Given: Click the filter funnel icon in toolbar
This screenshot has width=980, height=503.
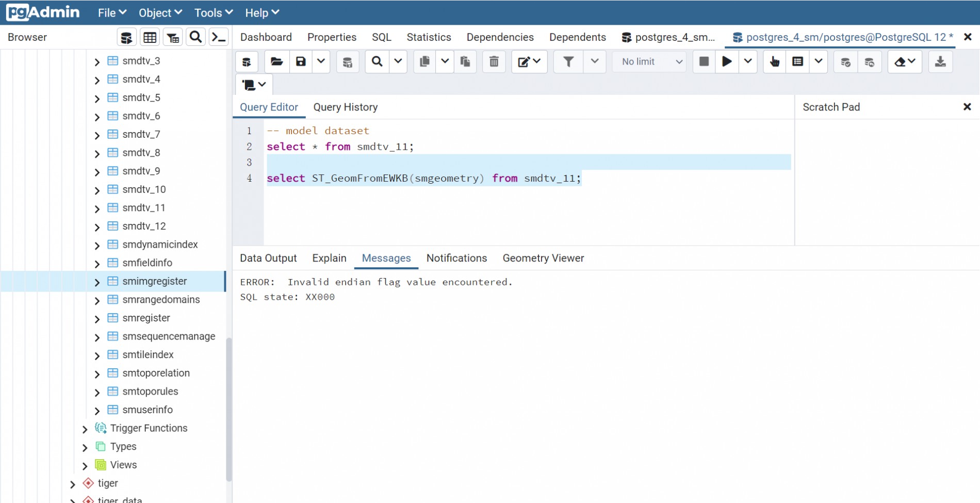Looking at the screenshot, I should click(x=568, y=62).
